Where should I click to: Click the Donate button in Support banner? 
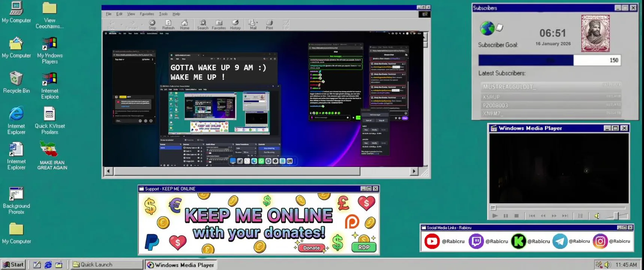(311, 248)
